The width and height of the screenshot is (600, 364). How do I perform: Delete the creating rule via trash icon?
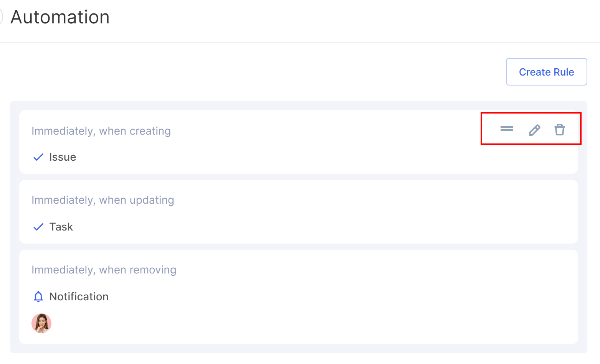click(x=560, y=130)
